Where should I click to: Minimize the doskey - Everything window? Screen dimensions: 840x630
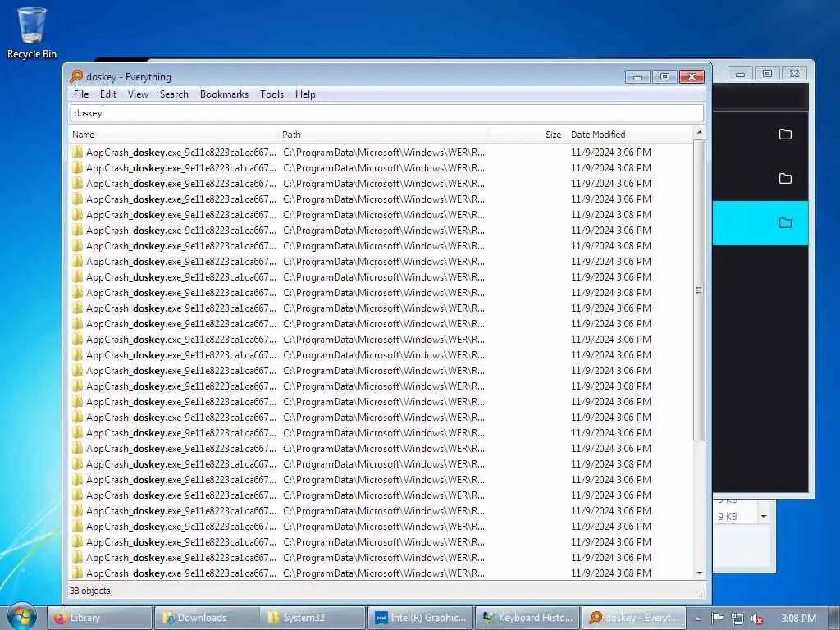pyautogui.click(x=637, y=76)
